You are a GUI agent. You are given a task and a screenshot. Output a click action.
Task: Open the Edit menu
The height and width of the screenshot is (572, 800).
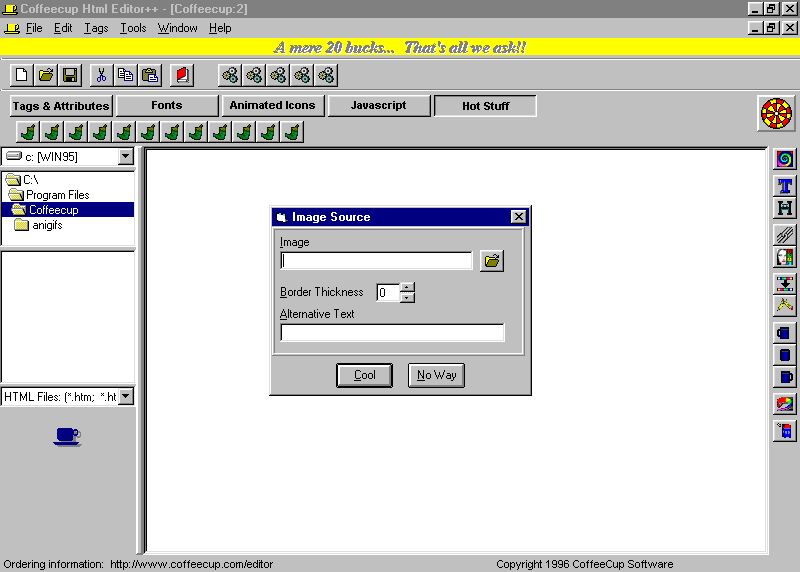[63, 28]
